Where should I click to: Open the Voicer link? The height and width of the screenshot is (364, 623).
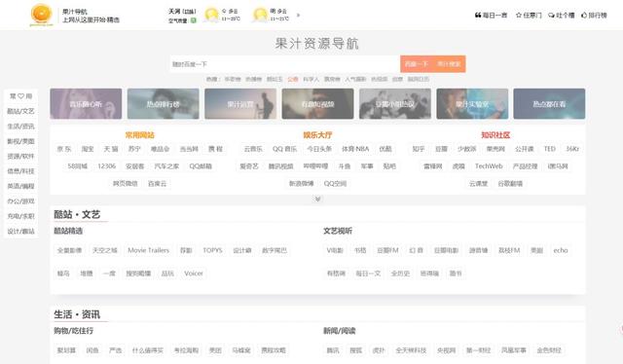coord(194,273)
